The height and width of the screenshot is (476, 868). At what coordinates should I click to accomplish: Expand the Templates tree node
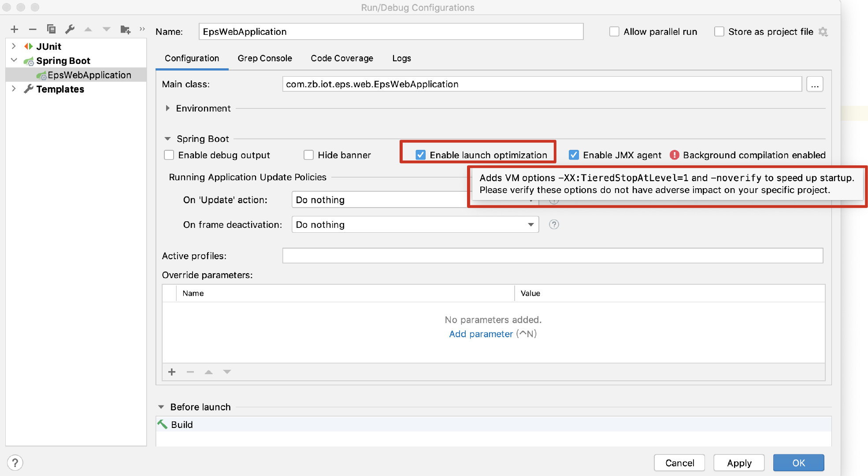(x=14, y=89)
